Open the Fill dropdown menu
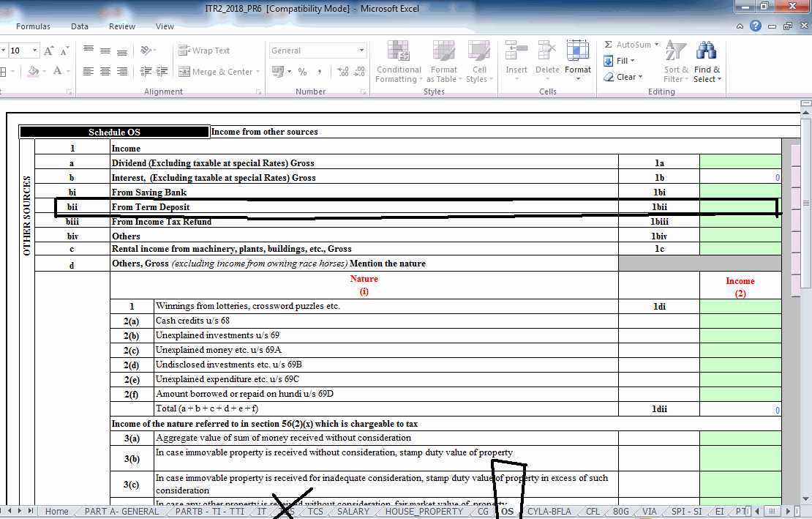812x519 pixels. [x=622, y=61]
